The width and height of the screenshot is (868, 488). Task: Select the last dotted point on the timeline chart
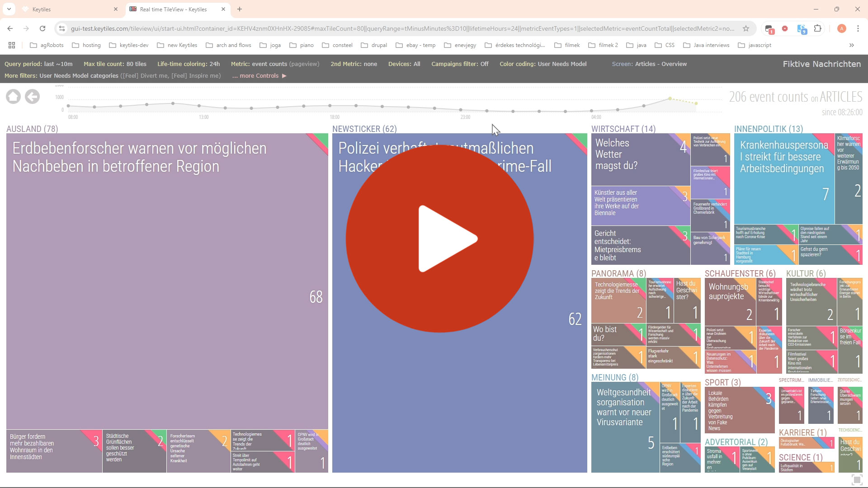(x=696, y=103)
